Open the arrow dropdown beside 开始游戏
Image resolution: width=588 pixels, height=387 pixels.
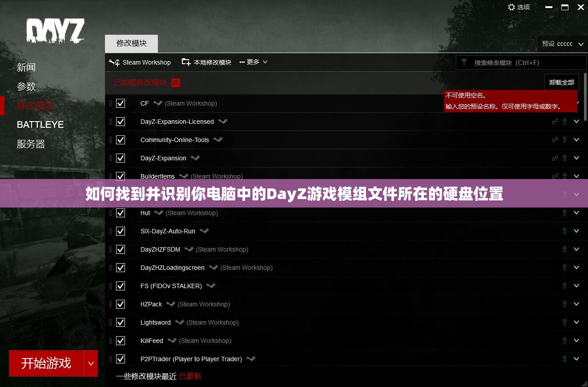point(91,363)
